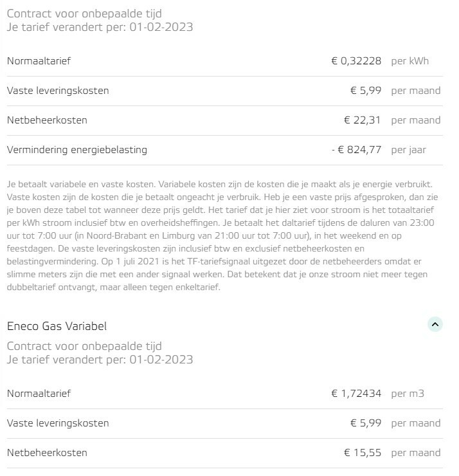Click Normaaltarief label in the gas section
This screenshot has width=459, height=476.
click(x=39, y=394)
